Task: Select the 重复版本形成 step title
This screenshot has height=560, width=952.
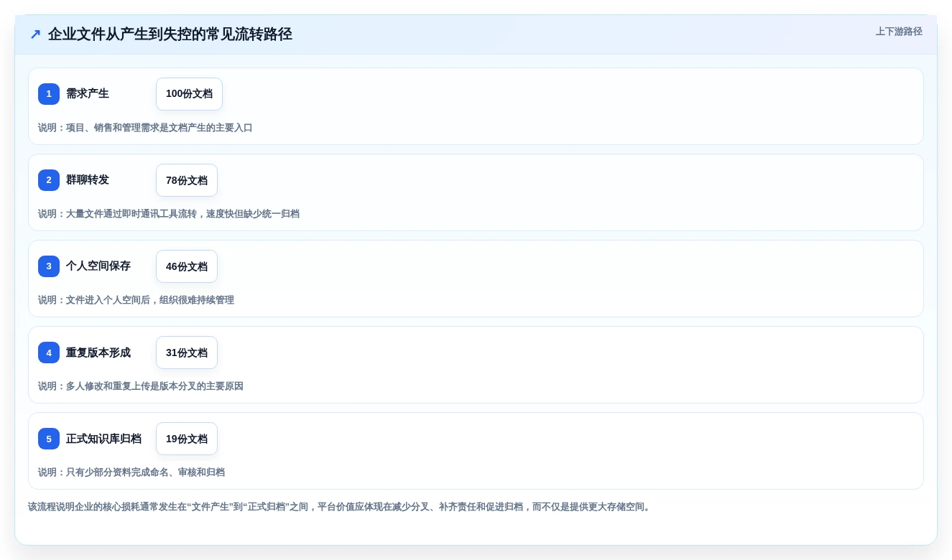Action: click(98, 352)
